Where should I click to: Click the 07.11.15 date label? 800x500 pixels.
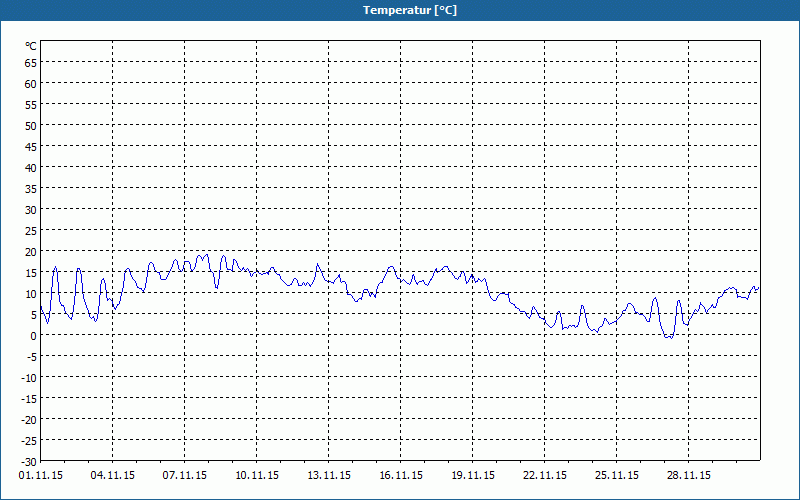tap(185, 476)
